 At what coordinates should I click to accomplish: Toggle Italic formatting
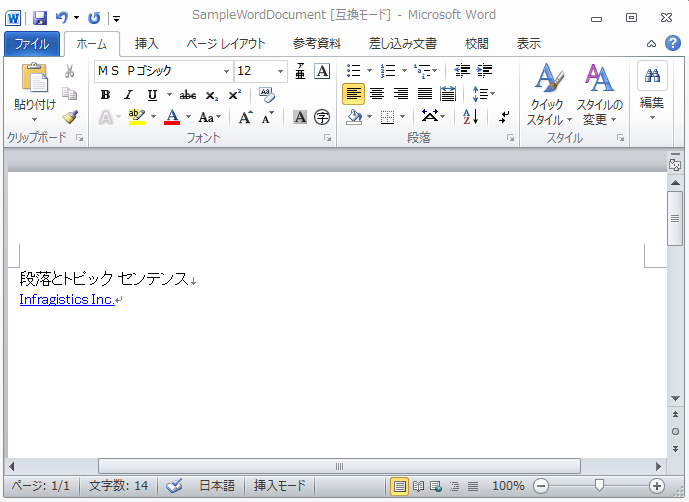pyautogui.click(x=128, y=95)
